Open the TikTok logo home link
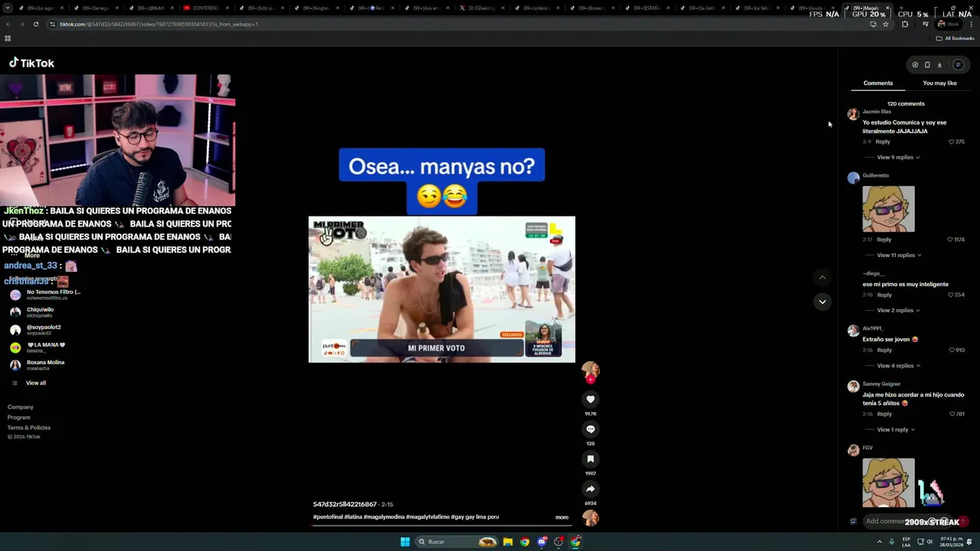 [x=31, y=63]
